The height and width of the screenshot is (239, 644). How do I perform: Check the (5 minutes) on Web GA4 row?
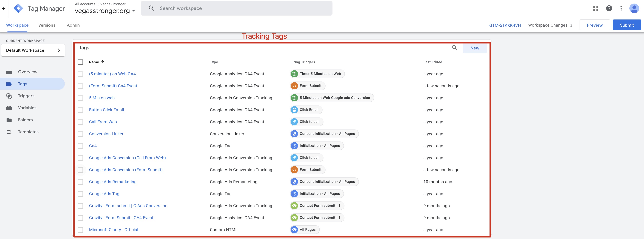(80, 74)
